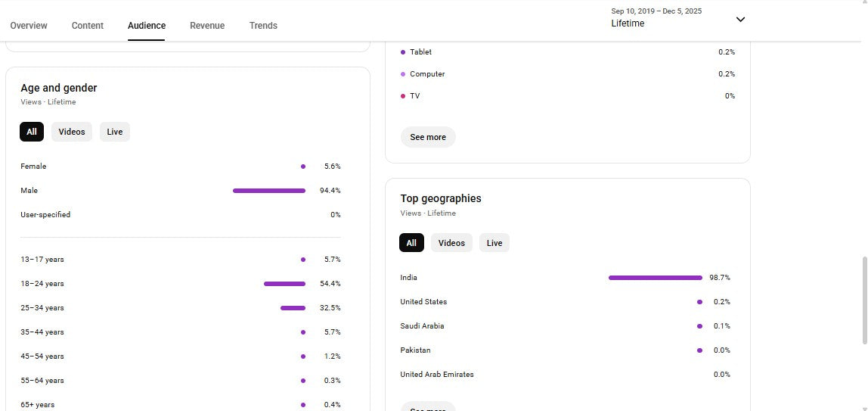Click the pink dot beside TV
Viewport: 868px width, 411px height.
tap(403, 96)
